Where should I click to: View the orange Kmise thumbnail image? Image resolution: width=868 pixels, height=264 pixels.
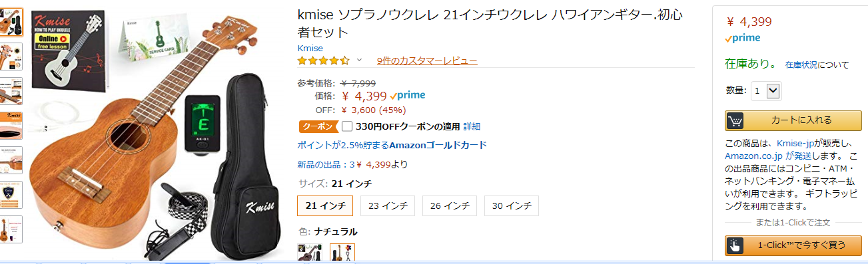(x=11, y=126)
